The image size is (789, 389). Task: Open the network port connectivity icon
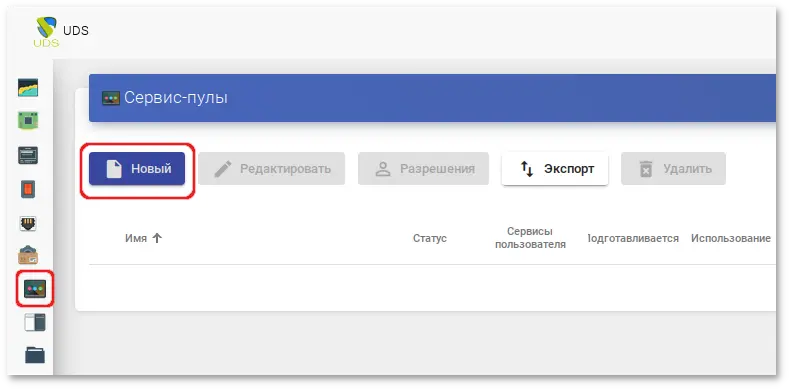(28, 223)
